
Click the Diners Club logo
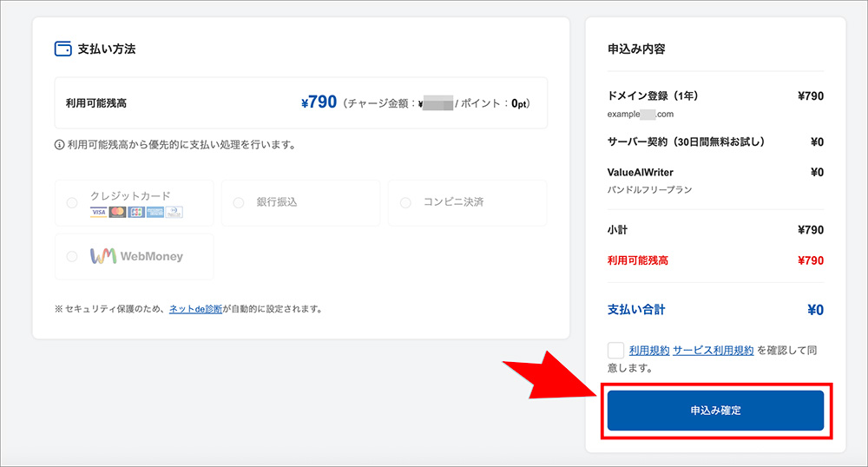click(174, 212)
